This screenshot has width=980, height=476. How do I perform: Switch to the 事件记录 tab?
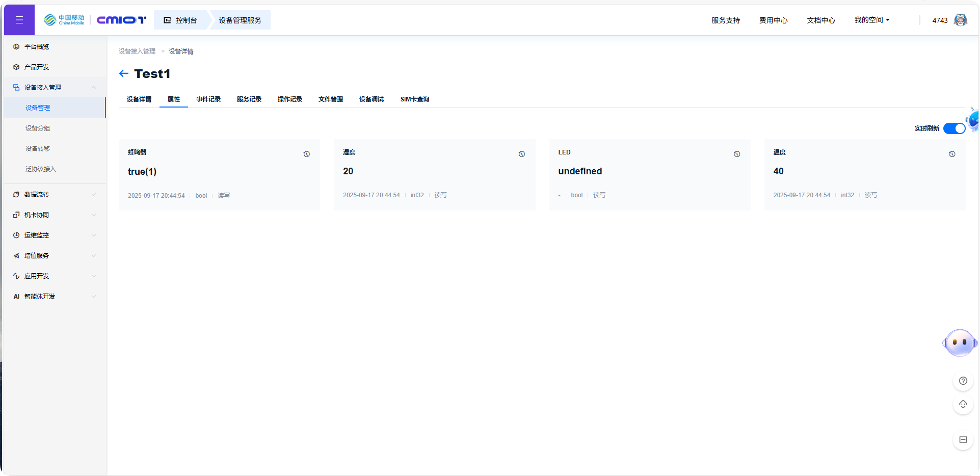(208, 99)
